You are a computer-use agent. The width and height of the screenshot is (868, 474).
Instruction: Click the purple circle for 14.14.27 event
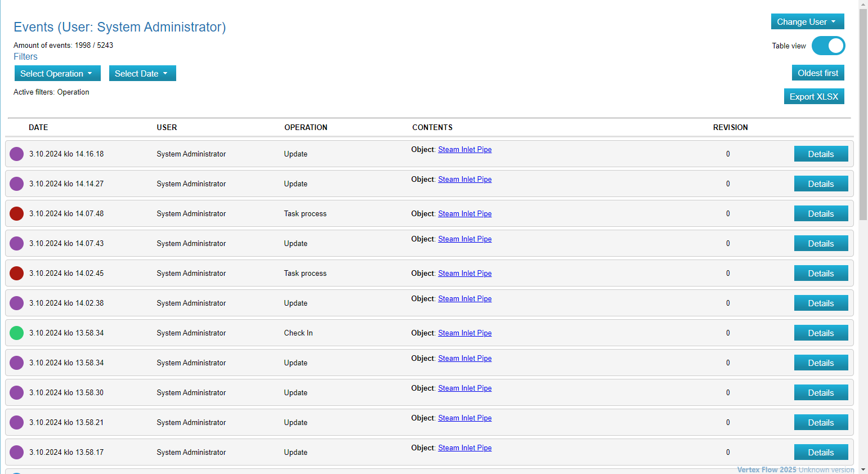click(17, 184)
